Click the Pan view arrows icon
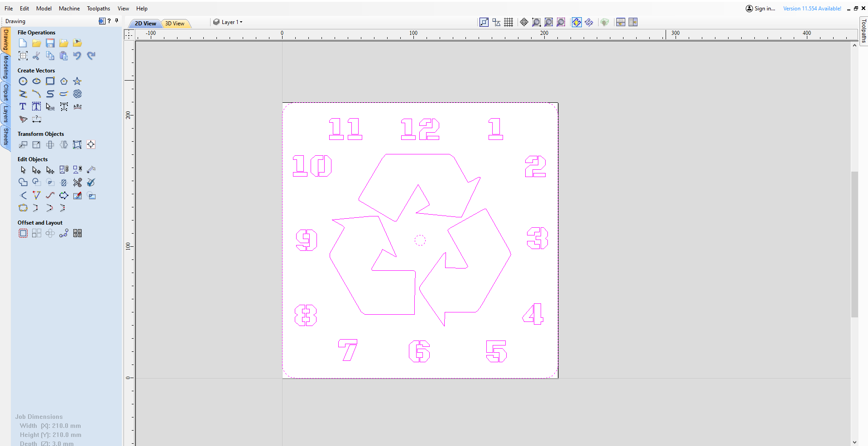This screenshot has width=868, height=446. coord(524,22)
